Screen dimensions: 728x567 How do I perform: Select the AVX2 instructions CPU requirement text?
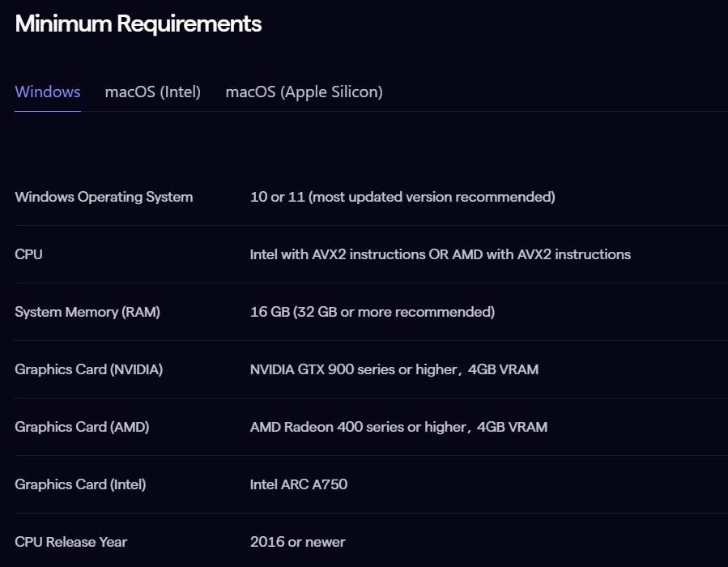coord(440,254)
